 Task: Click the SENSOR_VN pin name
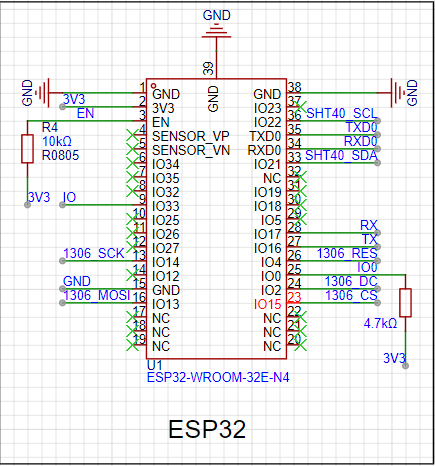(191, 150)
